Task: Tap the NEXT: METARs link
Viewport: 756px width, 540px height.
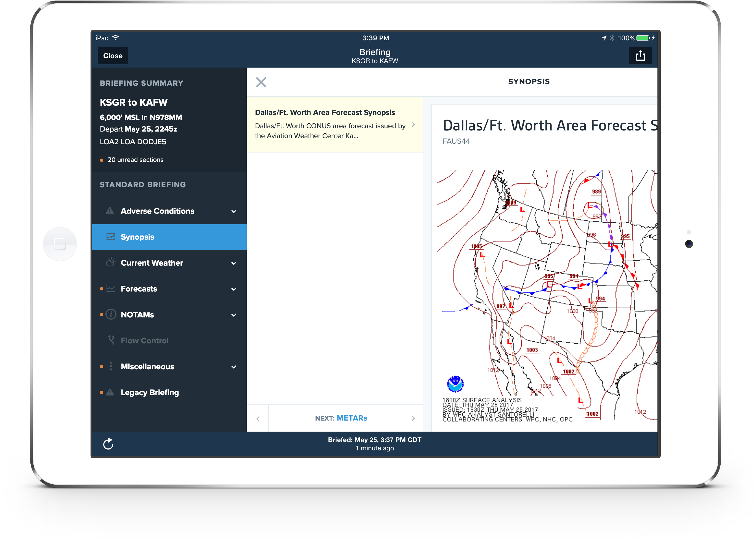Action: pos(341,418)
